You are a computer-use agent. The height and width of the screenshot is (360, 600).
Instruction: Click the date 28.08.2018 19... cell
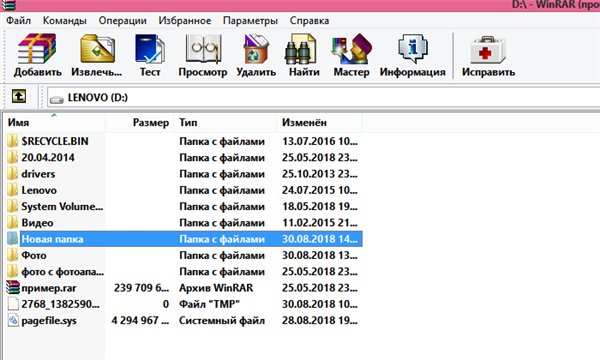pyautogui.click(x=320, y=321)
